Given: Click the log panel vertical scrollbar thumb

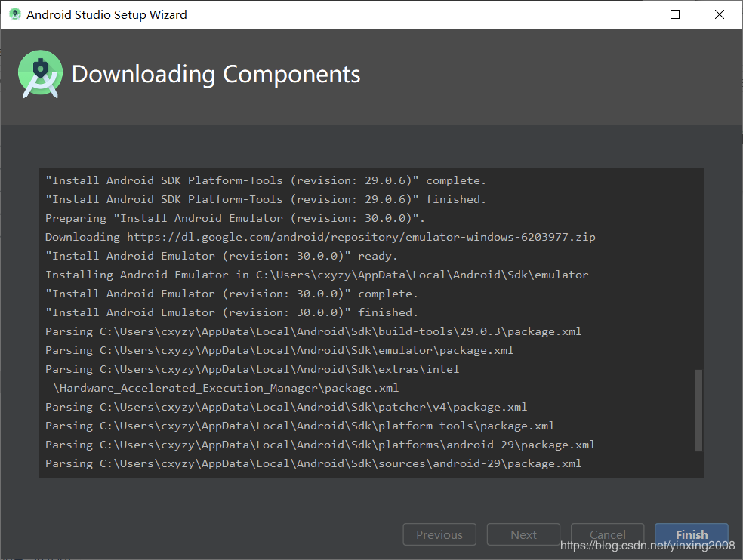Looking at the screenshot, I should [x=698, y=411].
